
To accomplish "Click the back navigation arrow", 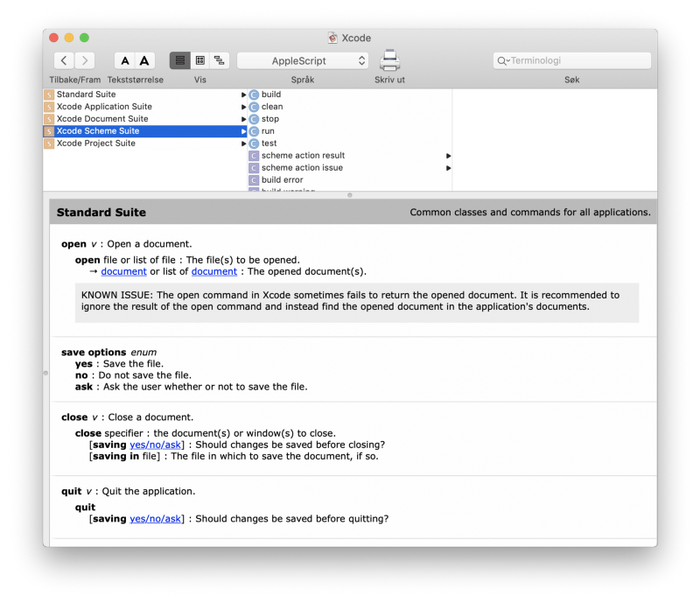I will (64, 60).
